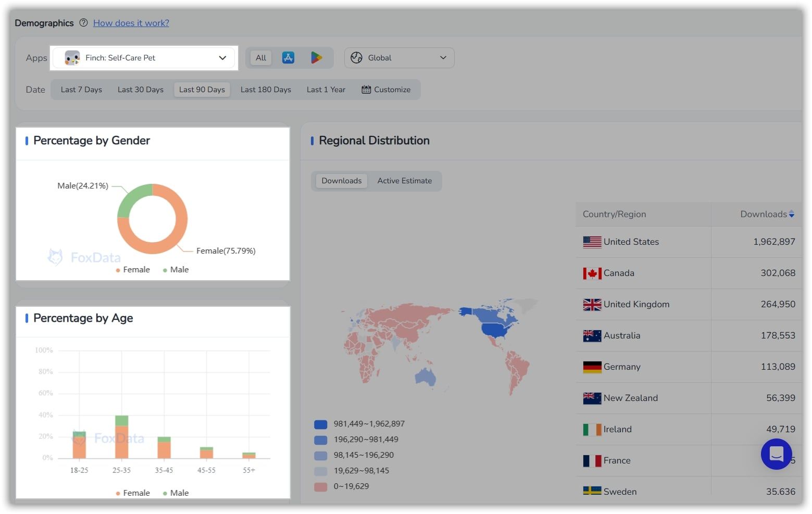Click the Finch app icon in selector
This screenshot has height=514, width=812.
point(72,58)
